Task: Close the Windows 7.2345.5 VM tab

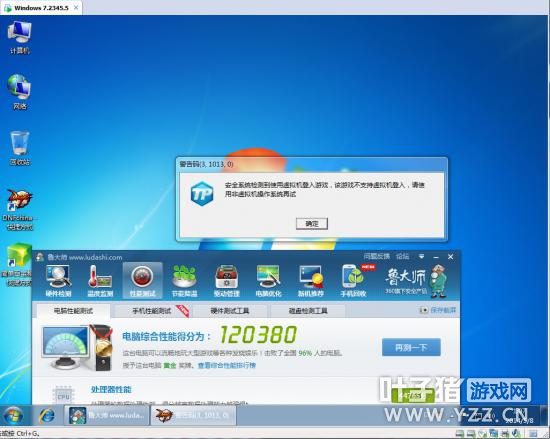Action: (x=76, y=7)
